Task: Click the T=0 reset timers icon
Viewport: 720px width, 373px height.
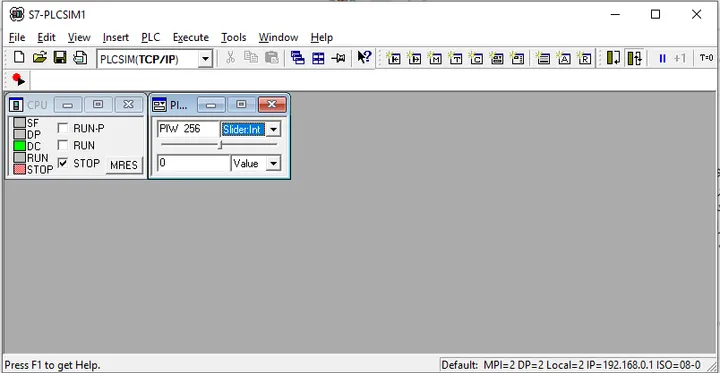Action: click(706, 58)
